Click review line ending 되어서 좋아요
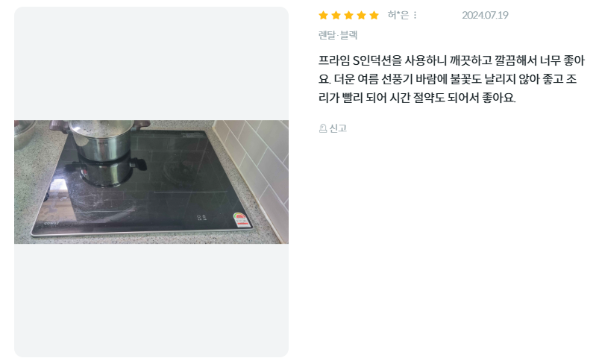The image size is (599, 364). coord(417,98)
